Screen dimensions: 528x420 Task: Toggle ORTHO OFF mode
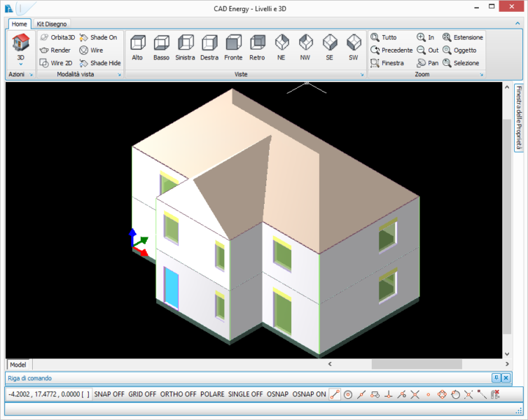pyautogui.click(x=179, y=394)
